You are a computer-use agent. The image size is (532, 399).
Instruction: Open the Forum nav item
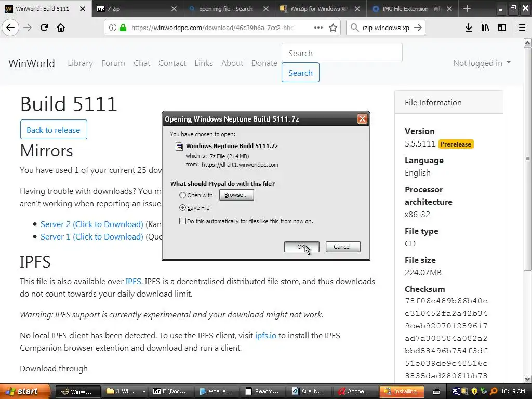113,63
